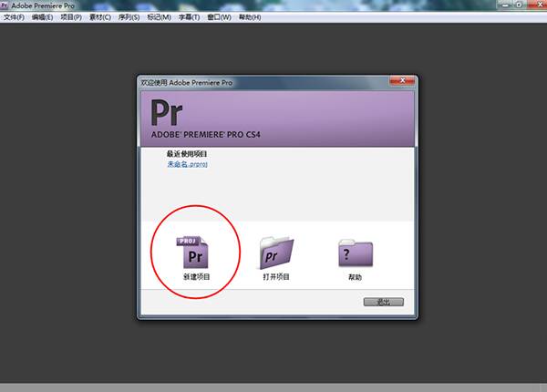
Task: Click the Help (帮助) question-mark folder icon
Action: pos(356,253)
